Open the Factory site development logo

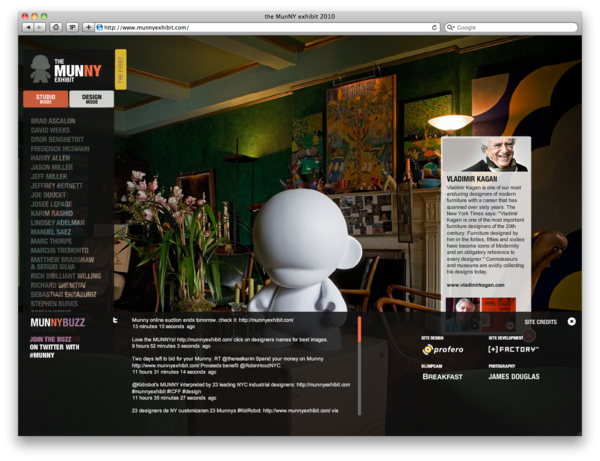(x=513, y=349)
